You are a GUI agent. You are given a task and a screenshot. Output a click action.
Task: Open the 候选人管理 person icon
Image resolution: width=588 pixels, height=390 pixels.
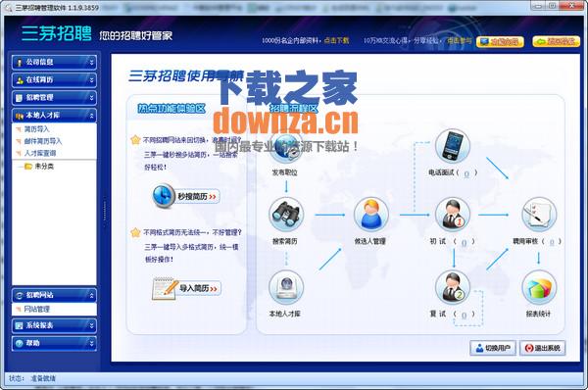tap(370, 215)
